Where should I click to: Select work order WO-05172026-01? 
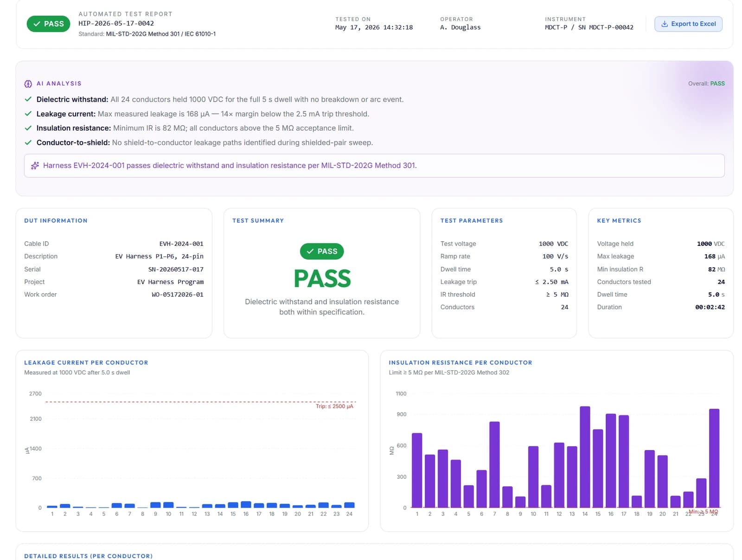(x=178, y=294)
